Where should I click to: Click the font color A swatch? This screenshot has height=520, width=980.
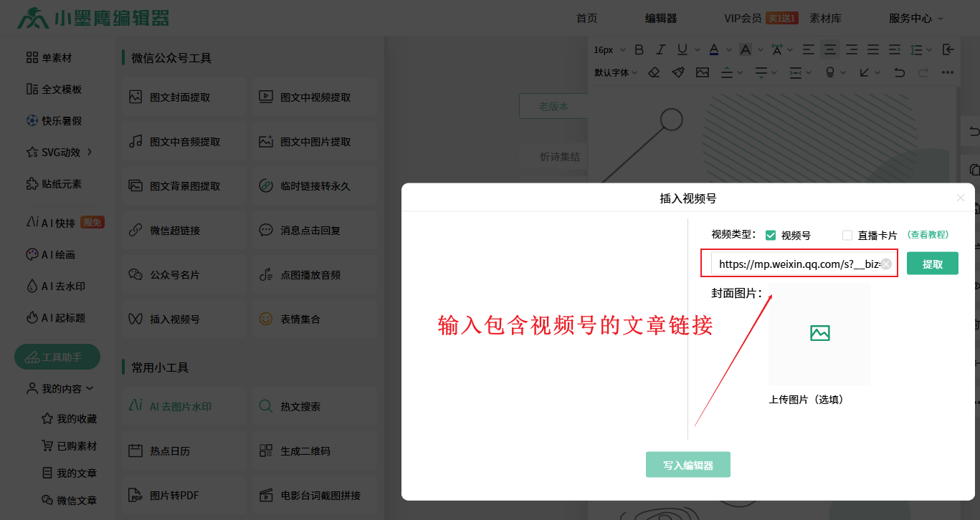713,49
